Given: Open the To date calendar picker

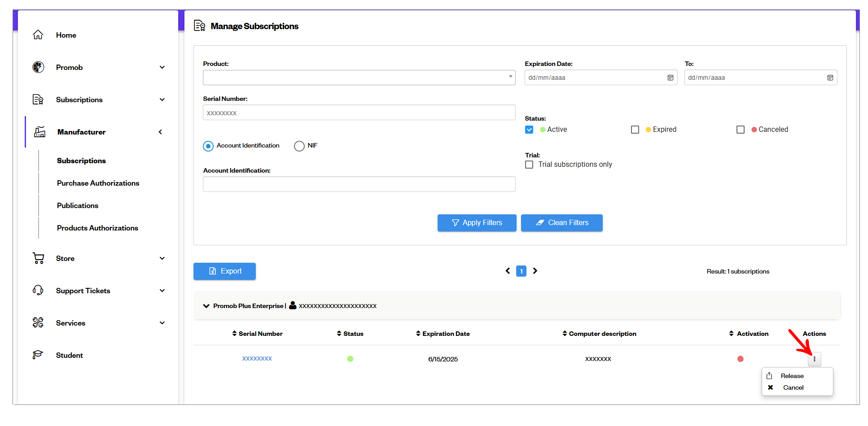Looking at the screenshot, I should 830,78.
